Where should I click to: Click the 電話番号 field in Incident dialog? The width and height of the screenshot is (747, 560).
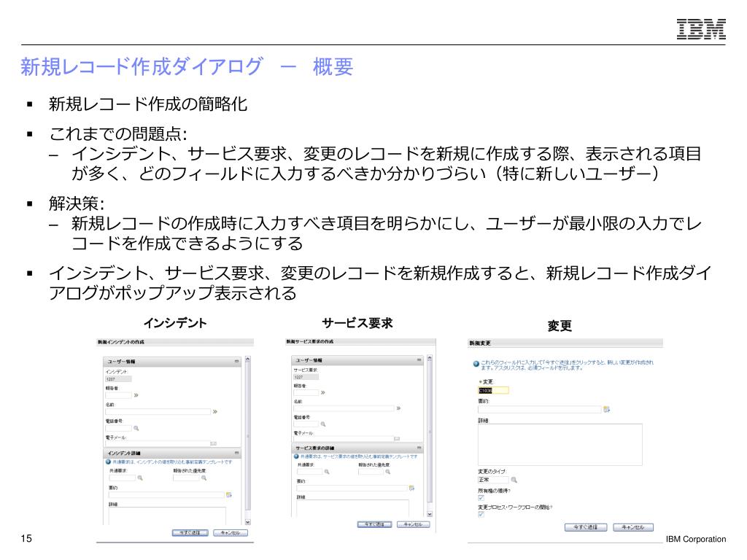[x=119, y=428]
